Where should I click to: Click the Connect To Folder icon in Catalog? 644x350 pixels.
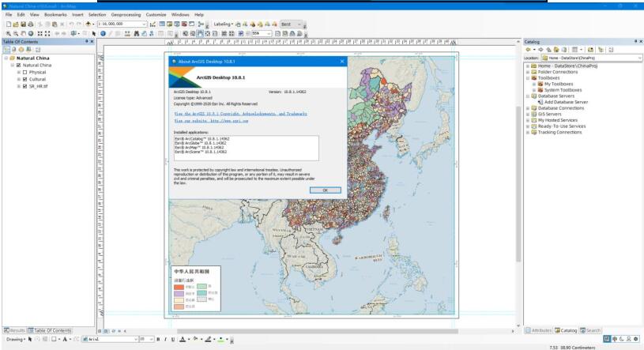point(590,50)
